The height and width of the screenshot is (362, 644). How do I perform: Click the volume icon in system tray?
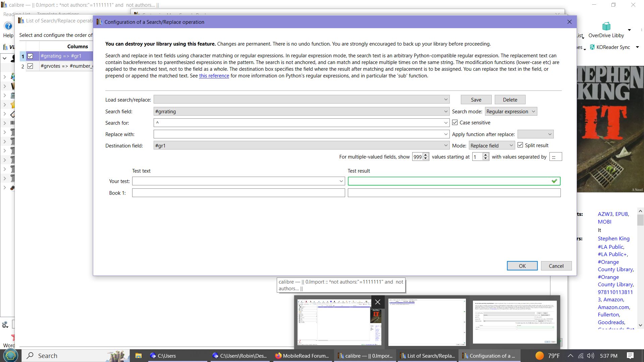coord(591,356)
